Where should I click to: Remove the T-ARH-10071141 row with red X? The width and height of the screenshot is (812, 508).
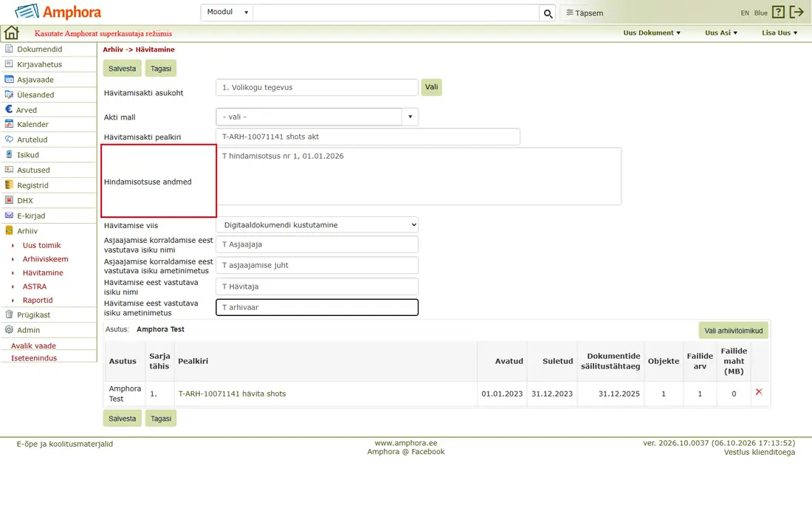coord(759,392)
